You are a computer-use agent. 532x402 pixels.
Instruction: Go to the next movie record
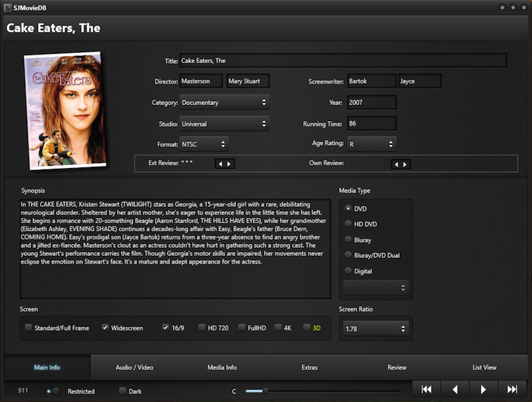click(x=483, y=389)
